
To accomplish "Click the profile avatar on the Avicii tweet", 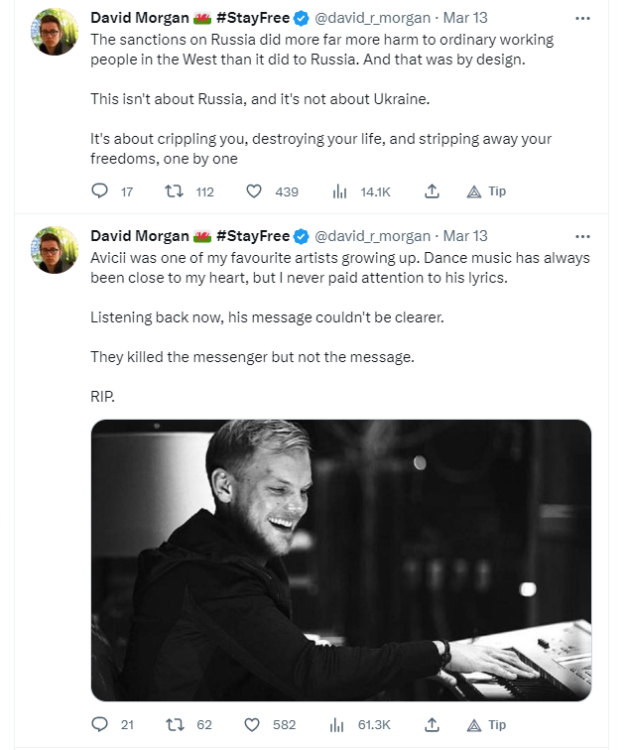I will coord(55,250).
